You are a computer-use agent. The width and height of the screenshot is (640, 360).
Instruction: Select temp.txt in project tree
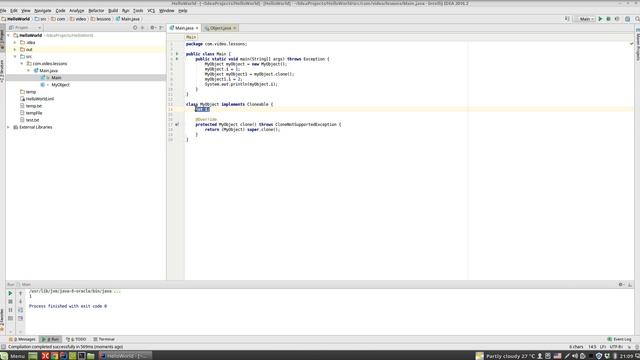pos(34,106)
